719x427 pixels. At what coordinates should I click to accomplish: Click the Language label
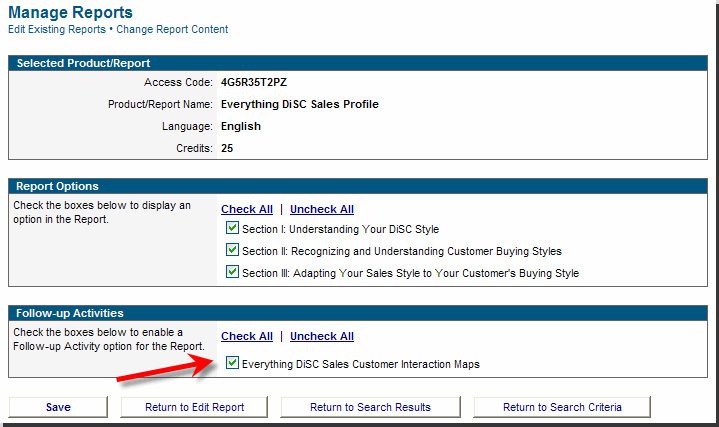click(x=187, y=126)
